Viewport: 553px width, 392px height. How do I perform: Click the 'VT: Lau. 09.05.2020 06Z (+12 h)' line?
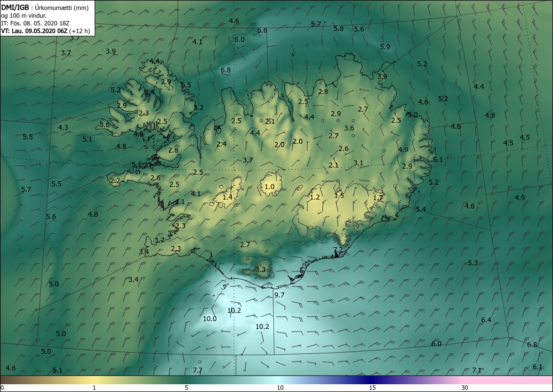(x=45, y=31)
